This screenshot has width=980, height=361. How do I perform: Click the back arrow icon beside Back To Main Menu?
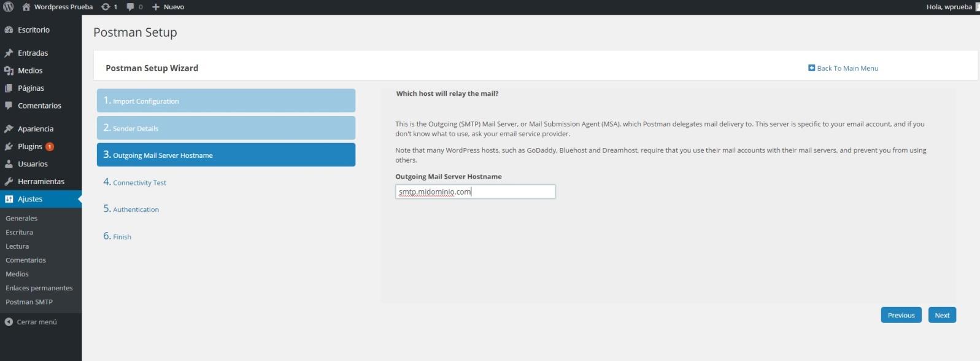(811, 68)
